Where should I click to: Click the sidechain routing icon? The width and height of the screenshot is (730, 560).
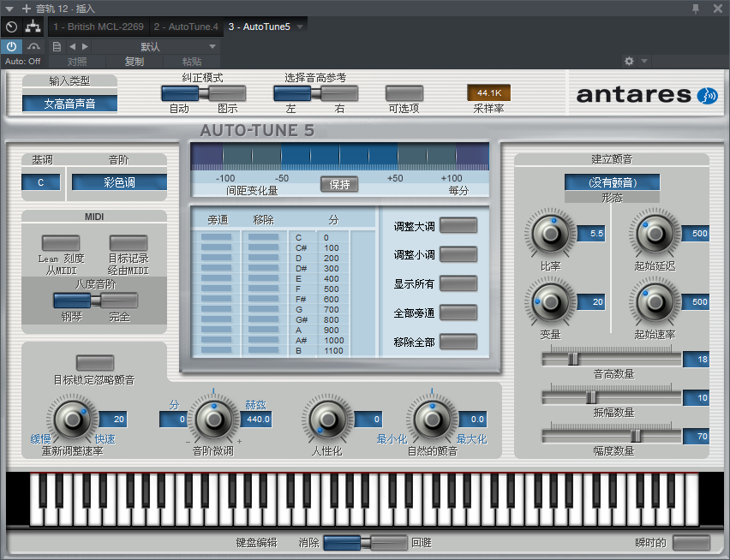point(33,27)
